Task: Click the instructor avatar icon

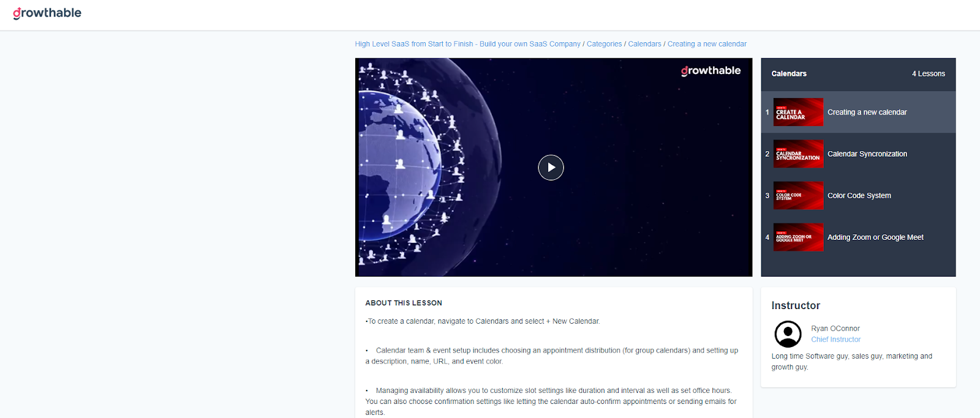Action: coord(788,334)
